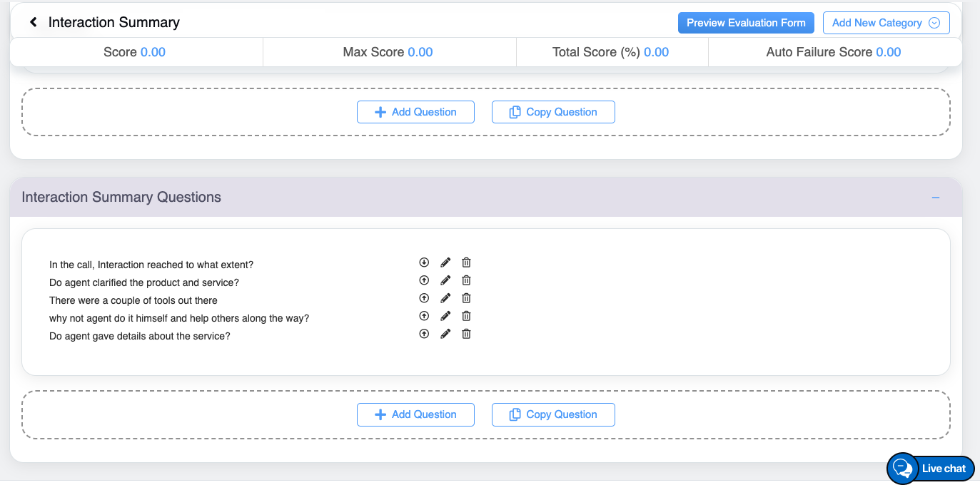Image resolution: width=980 pixels, height=490 pixels.
Task: Delete the 'Do agent gave details' question
Action: point(466,334)
